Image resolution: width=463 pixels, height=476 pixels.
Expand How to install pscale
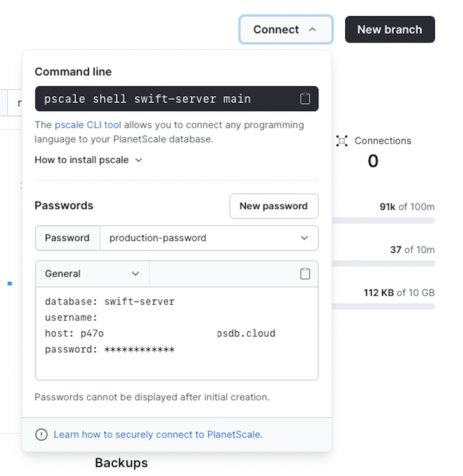[89, 160]
